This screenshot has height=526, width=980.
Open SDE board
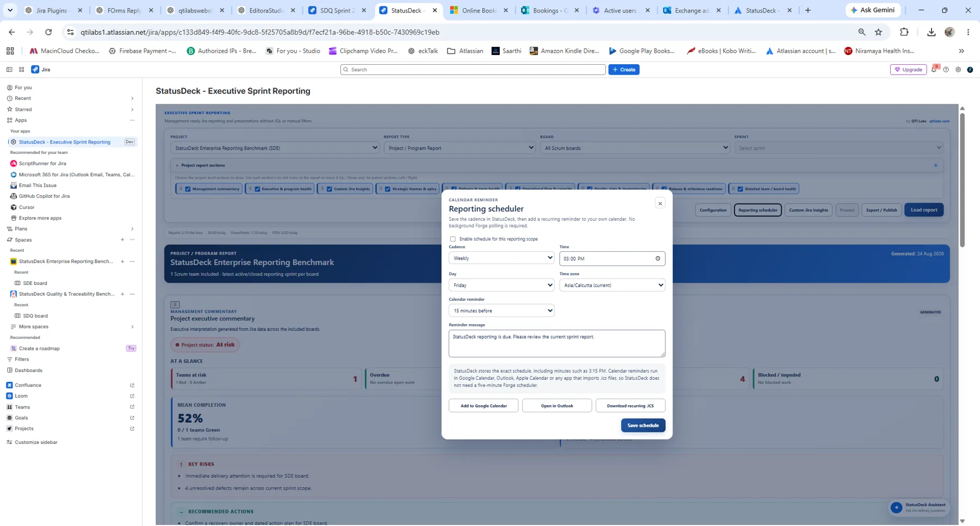pyautogui.click(x=35, y=283)
